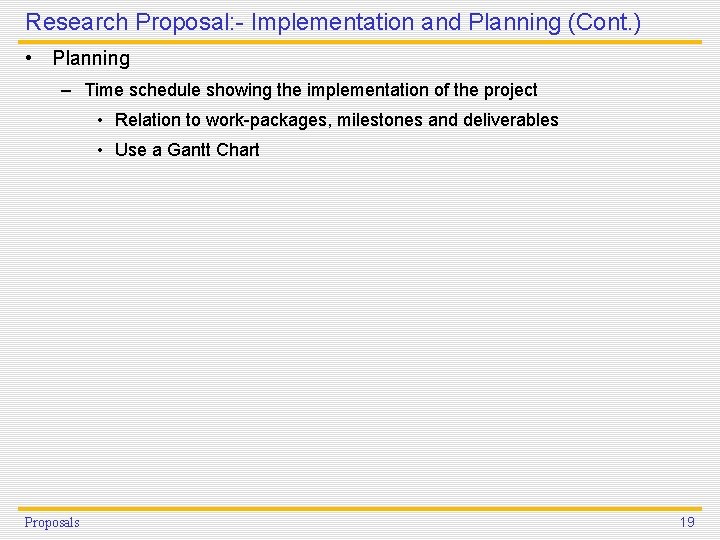Image resolution: width=720 pixels, height=540 pixels.
Task: Select the 'Use a Gantt Chart' line
Action: 187,150
